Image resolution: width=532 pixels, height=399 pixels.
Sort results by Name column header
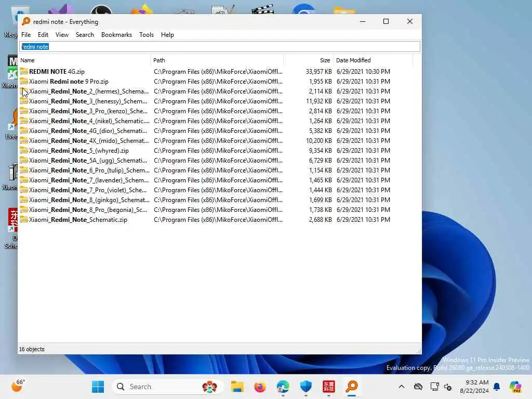pyautogui.click(x=84, y=60)
